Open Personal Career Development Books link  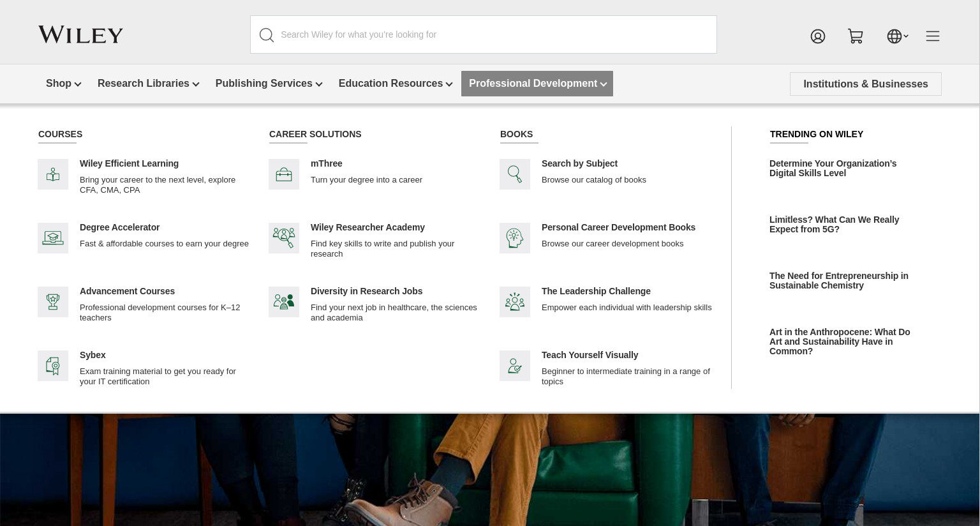618,228
